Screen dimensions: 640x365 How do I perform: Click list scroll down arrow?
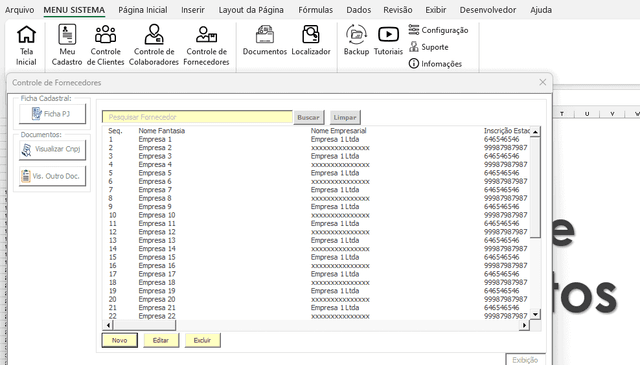pos(535,314)
